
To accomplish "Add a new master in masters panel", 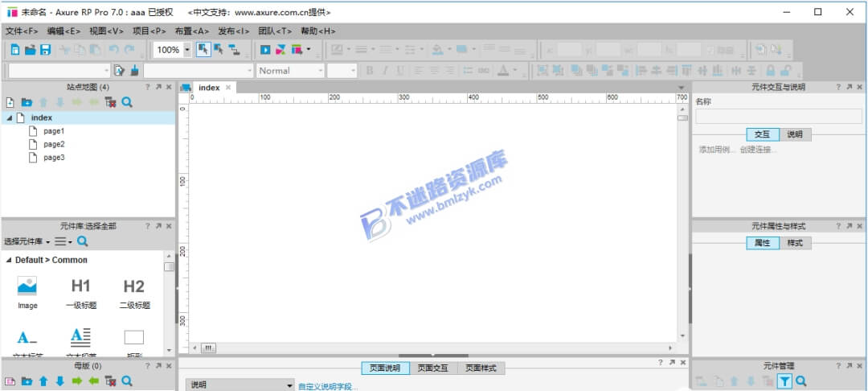I will pyautogui.click(x=10, y=381).
